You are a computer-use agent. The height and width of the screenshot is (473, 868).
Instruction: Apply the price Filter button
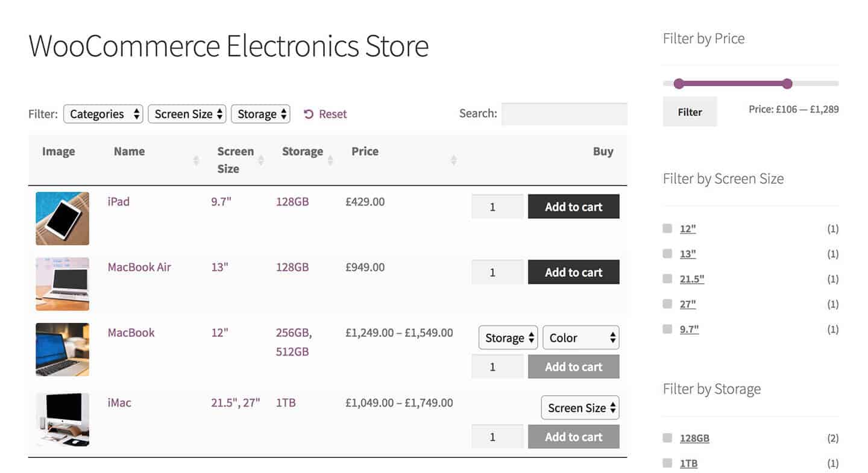click(690, 111)
